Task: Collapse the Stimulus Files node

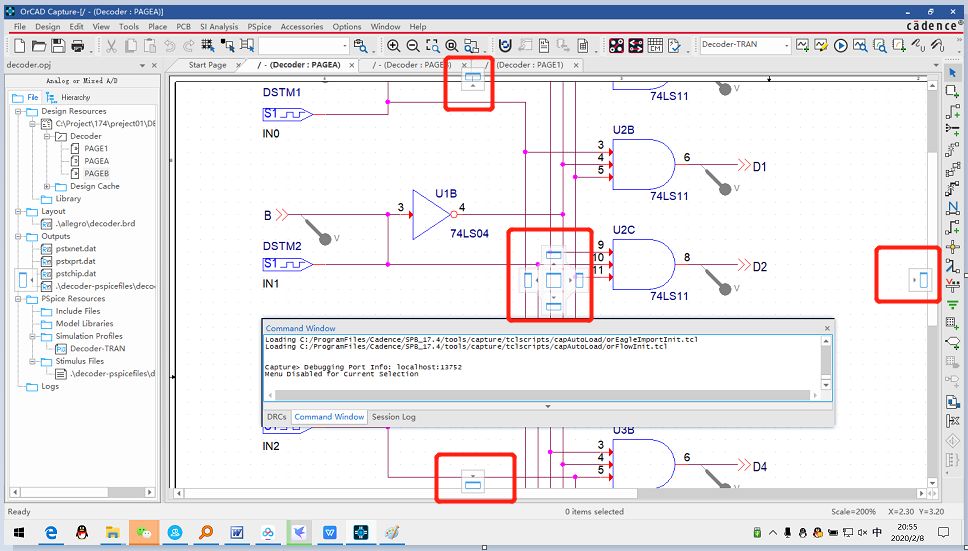Action: [x=32, y=361]
